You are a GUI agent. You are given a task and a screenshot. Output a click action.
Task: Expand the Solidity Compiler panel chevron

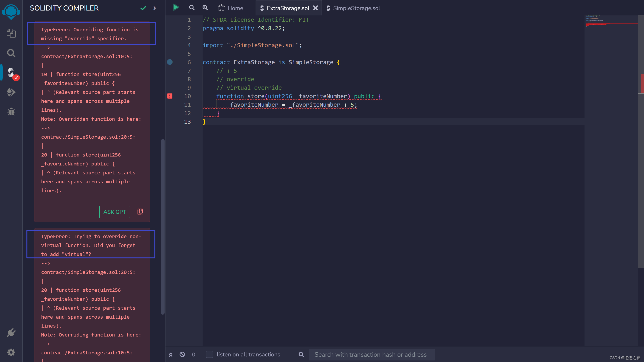(155, 8)
